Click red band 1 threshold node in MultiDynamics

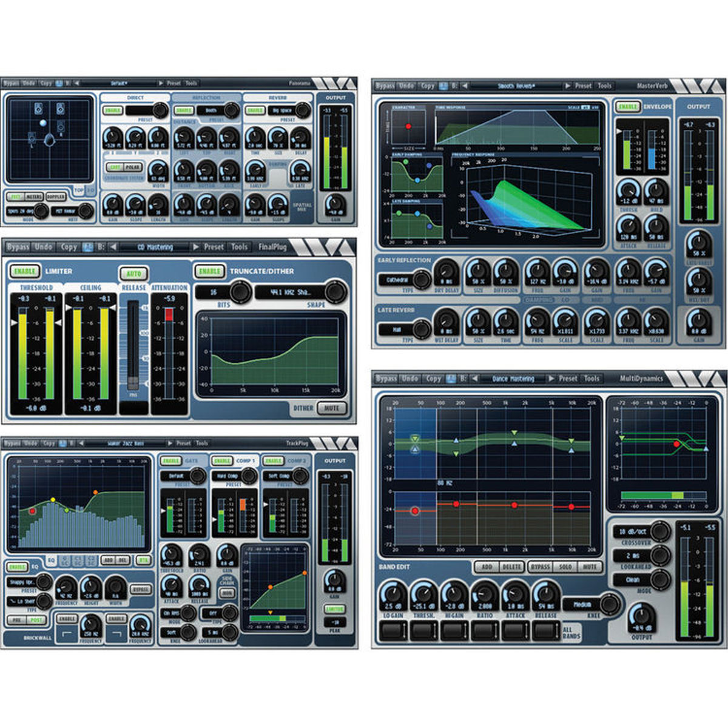(415, 511)
